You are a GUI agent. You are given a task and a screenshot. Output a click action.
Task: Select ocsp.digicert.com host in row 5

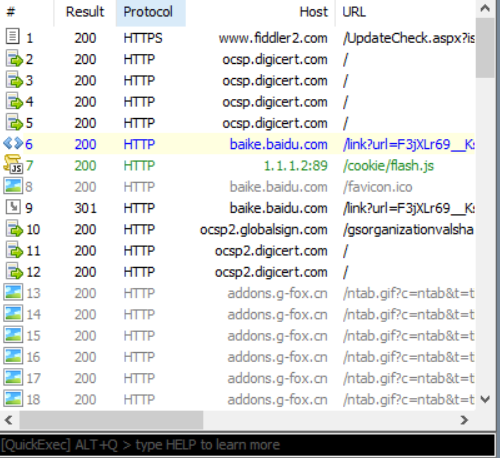coord(275,123)
